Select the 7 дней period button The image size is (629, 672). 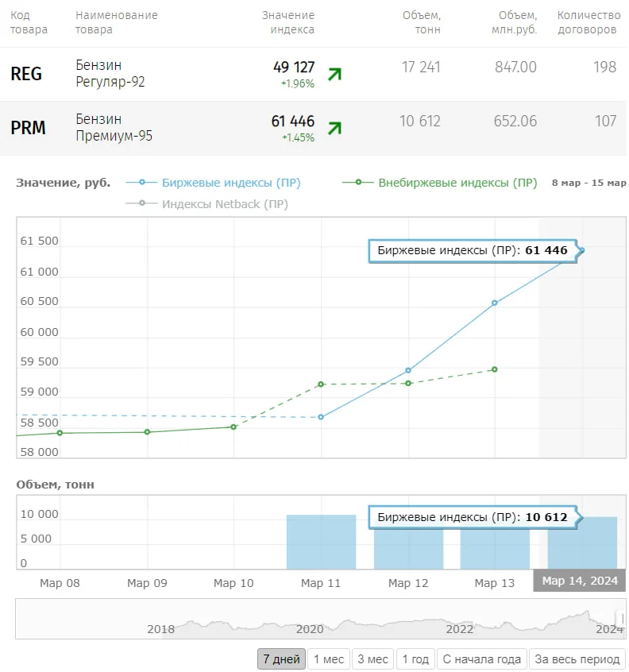(x=281, y=659)
